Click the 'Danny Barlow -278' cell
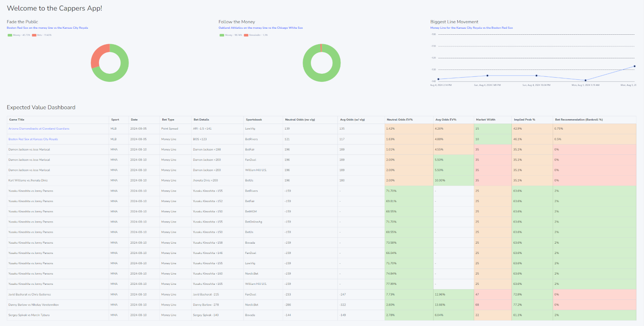The height and width of the screenshot is (326, 644). (x=217, y=305)
